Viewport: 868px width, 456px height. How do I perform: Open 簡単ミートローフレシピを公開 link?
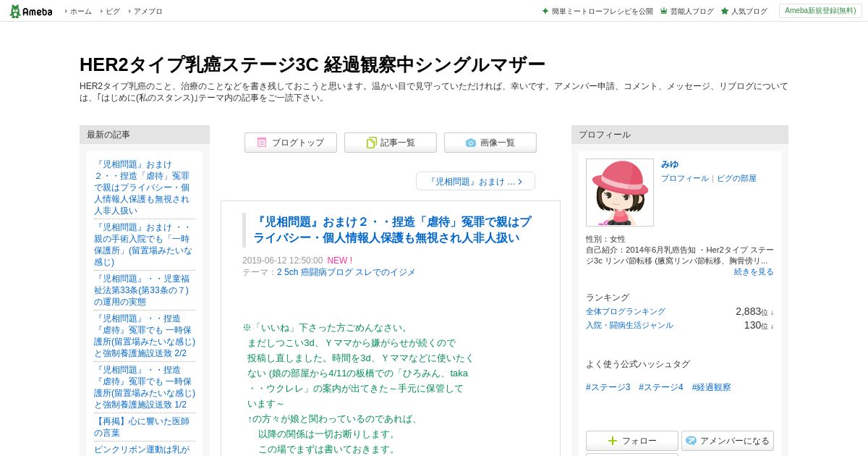(x=602, y=11)
